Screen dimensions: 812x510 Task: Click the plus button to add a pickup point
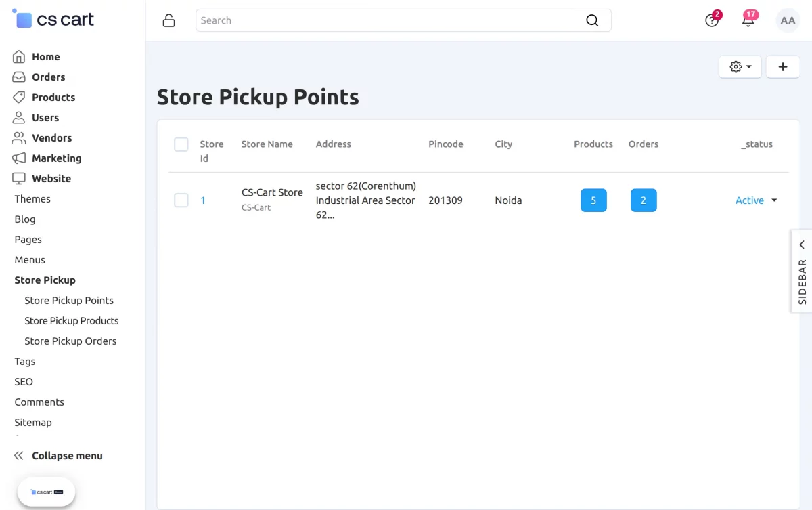pyautogui.click(x=783, y=66)
